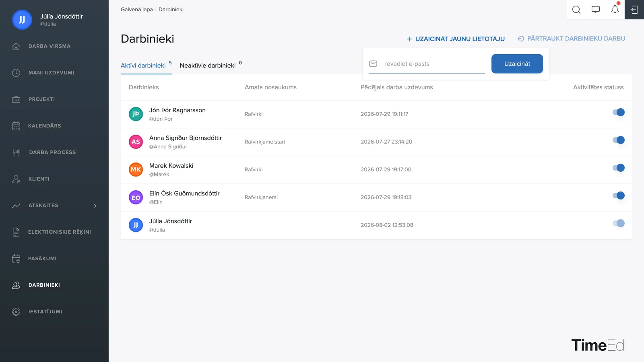
Task: Switch to Aktīvi darbinieki tab
Action: coord(146,65)
